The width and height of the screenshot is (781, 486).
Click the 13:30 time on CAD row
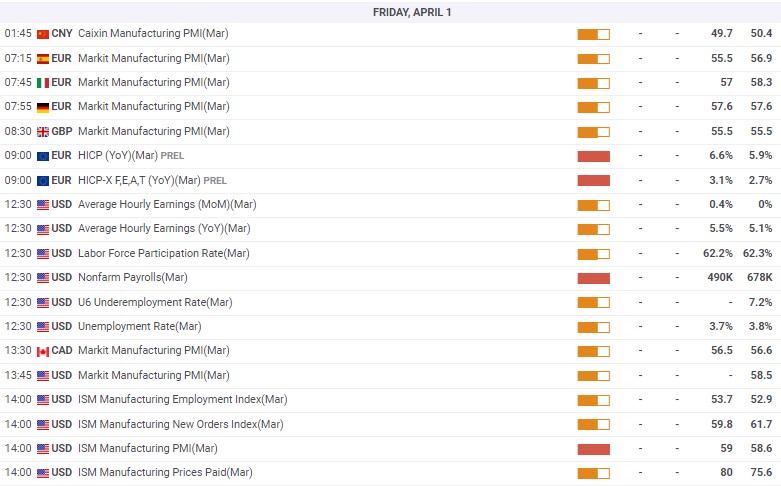pos(18,350)
